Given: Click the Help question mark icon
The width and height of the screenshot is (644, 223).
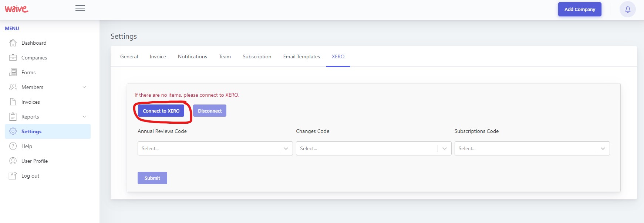Looking at the screenshot, I should [x=13, y=146].
